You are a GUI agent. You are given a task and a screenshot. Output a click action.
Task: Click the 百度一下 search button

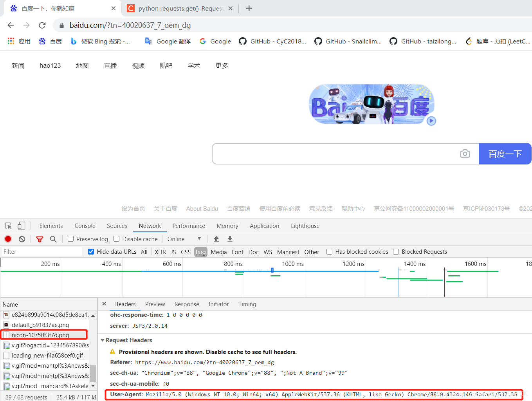point(505,154)
